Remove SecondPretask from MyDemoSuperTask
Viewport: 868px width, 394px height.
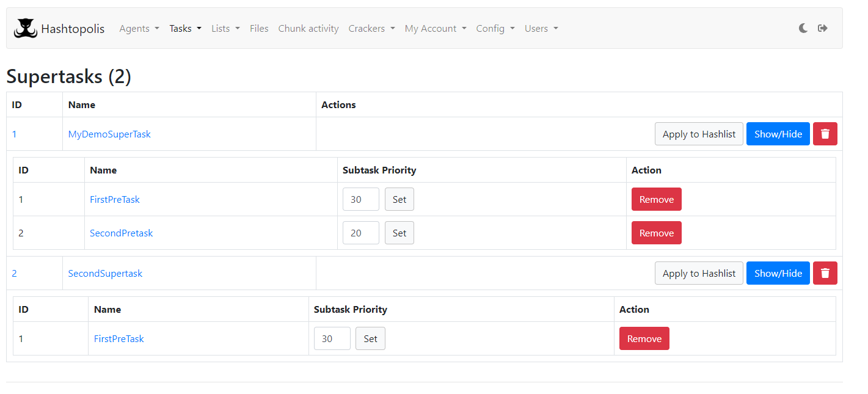click(657, 233)
